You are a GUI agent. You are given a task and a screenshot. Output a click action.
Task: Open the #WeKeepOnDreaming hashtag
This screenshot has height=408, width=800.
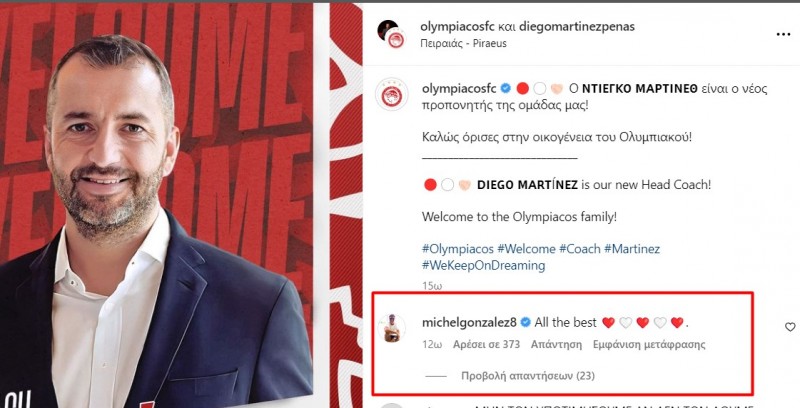(483, 265)
